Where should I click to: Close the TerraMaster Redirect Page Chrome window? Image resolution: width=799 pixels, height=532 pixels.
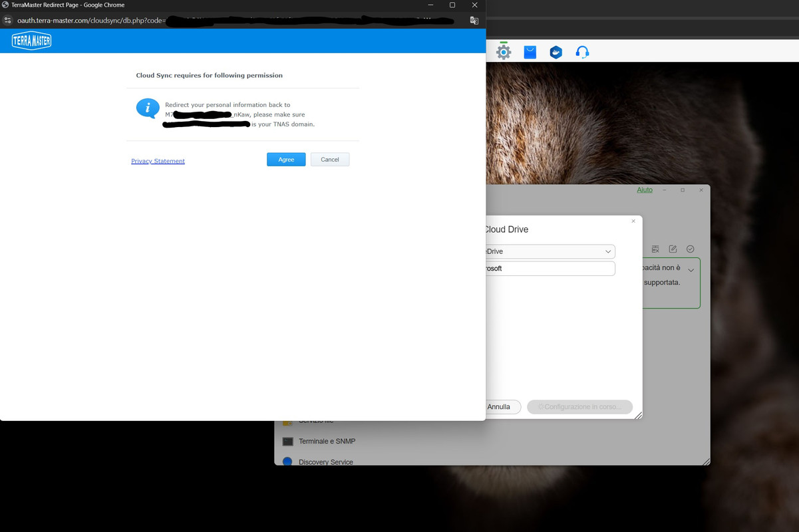[474, 5]
